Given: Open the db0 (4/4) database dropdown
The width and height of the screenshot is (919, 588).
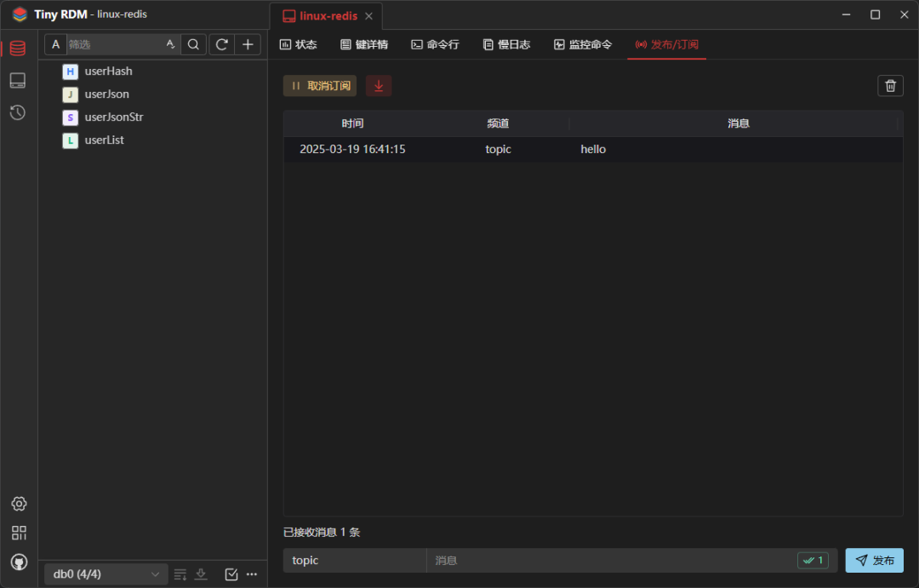Looking at the screenshot, I should tap(104, 574).
